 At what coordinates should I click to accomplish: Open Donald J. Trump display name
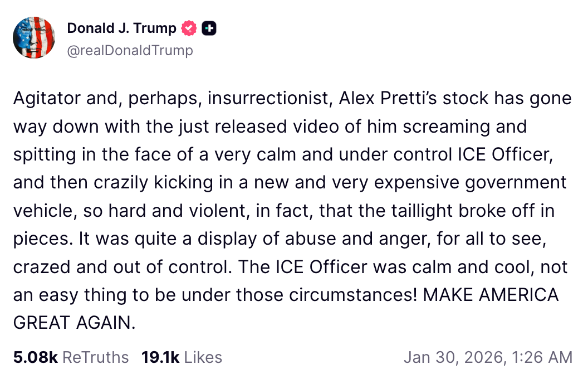(121, 28)
